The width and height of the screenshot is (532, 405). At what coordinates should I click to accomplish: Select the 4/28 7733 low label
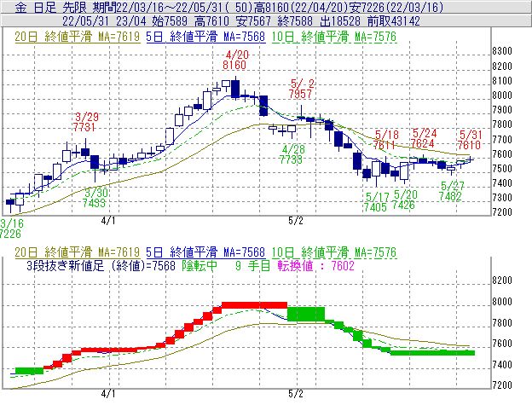click(292, 154)
